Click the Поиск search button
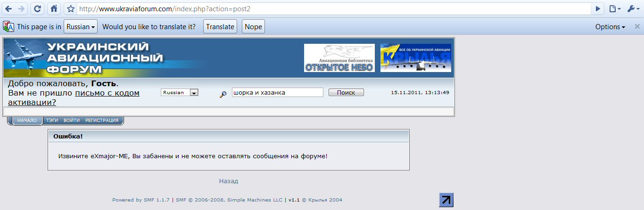The width and height of the screenshot is (644, 210). (x=346, y=92)
